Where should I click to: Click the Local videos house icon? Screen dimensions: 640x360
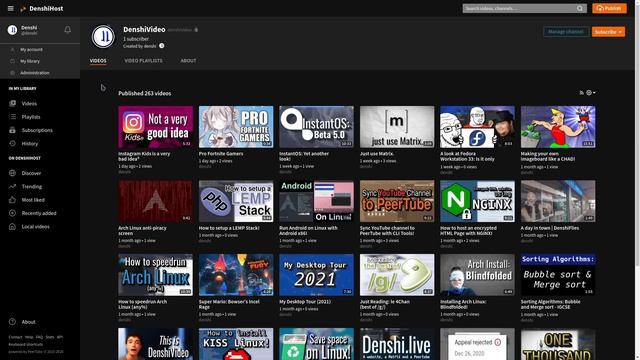pos(13,227)
